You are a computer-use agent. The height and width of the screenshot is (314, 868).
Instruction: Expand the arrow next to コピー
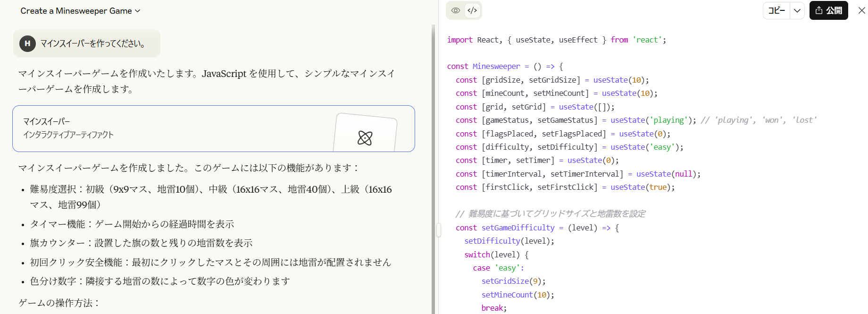click(x=797, y=10)
